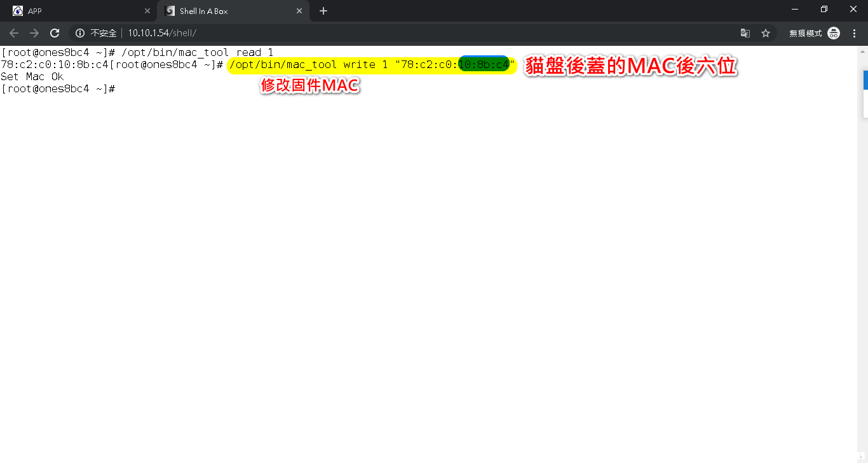Click the 無痕模式 incognito indicator
The height and width of the screenshot is (463, 868).
(x=814, y=33)
